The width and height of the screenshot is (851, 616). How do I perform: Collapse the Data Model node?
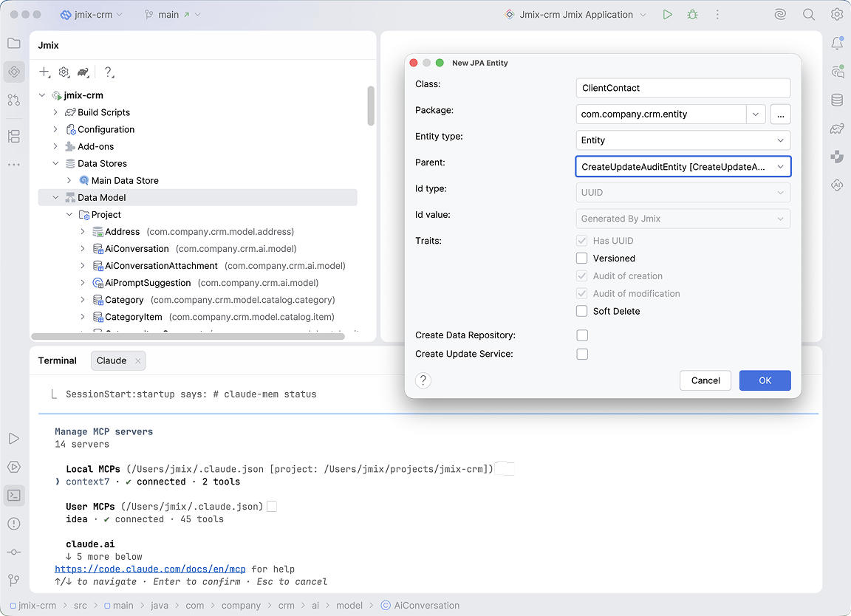pos(55,197)
